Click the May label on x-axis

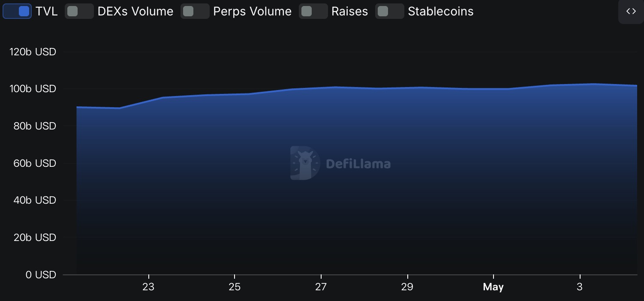pos(493,287)
